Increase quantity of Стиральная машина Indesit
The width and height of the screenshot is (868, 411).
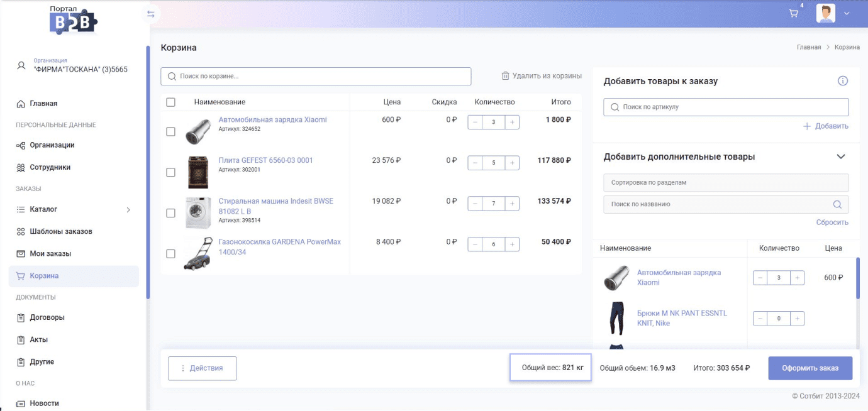pyautogui.click(x=512, y=204)
